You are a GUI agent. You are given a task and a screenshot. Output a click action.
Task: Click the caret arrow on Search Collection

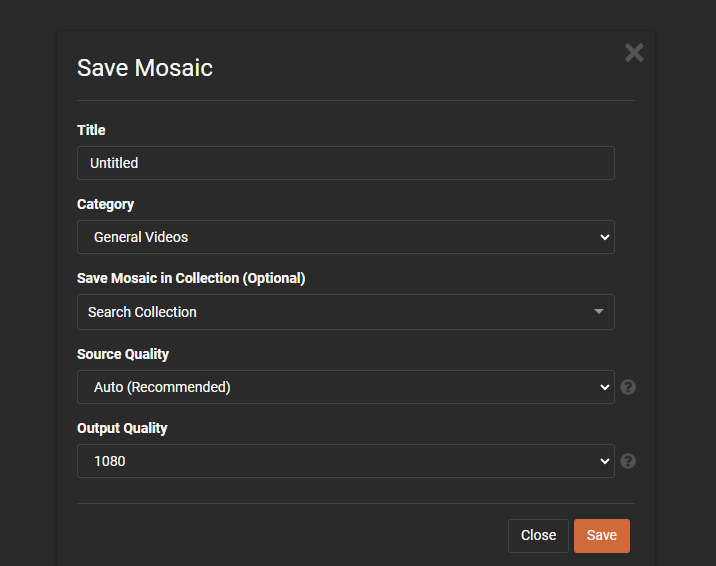point(599,312)
